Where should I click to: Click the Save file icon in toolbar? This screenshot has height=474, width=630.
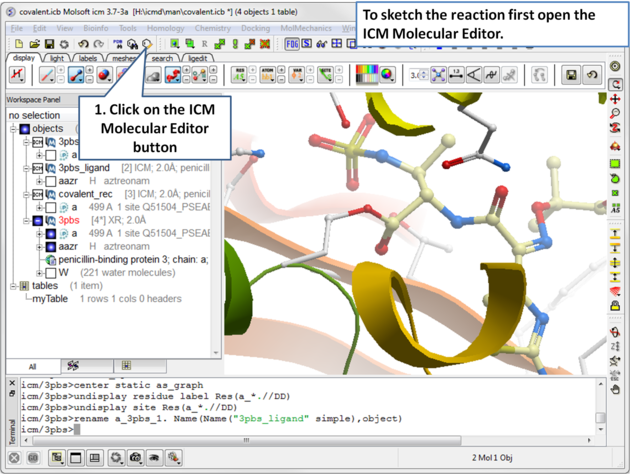coord(49,44)
